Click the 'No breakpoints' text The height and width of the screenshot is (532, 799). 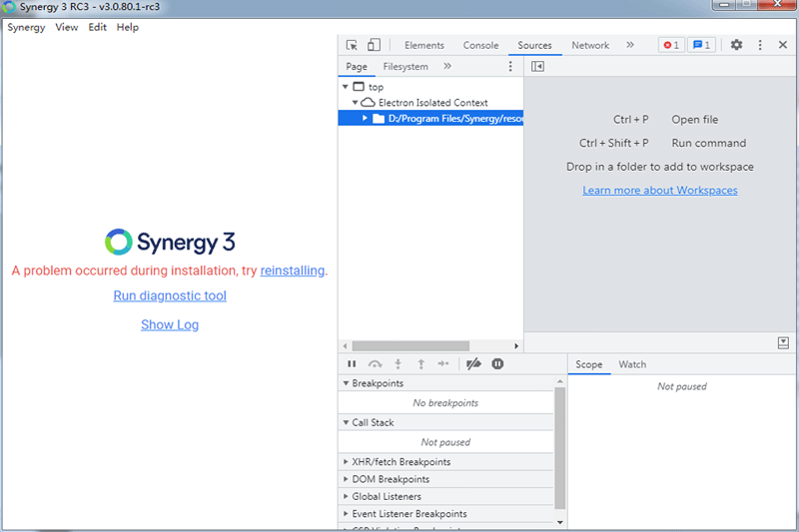click(x=445, y=403)
